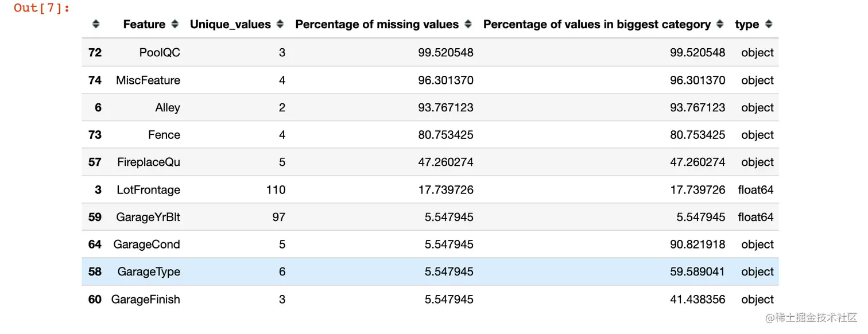Sort by Percentage of missing values arrows
The width and height of the screenshot is (868, 334).
click(468, 24)
